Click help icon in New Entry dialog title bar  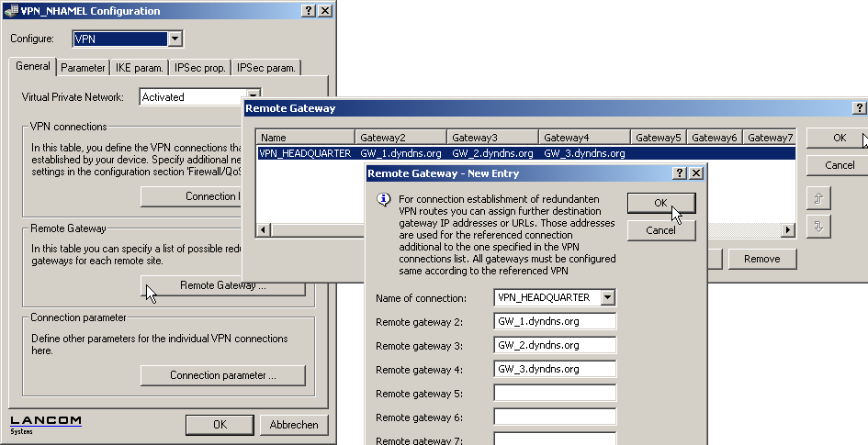pos(680,172)
